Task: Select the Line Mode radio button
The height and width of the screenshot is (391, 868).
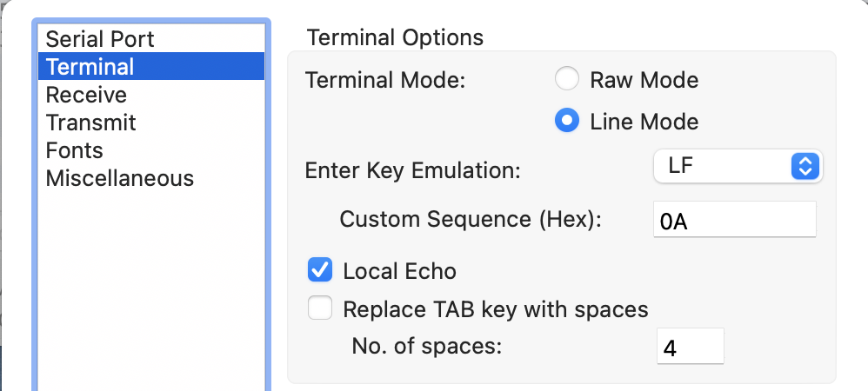Action: 567,122
